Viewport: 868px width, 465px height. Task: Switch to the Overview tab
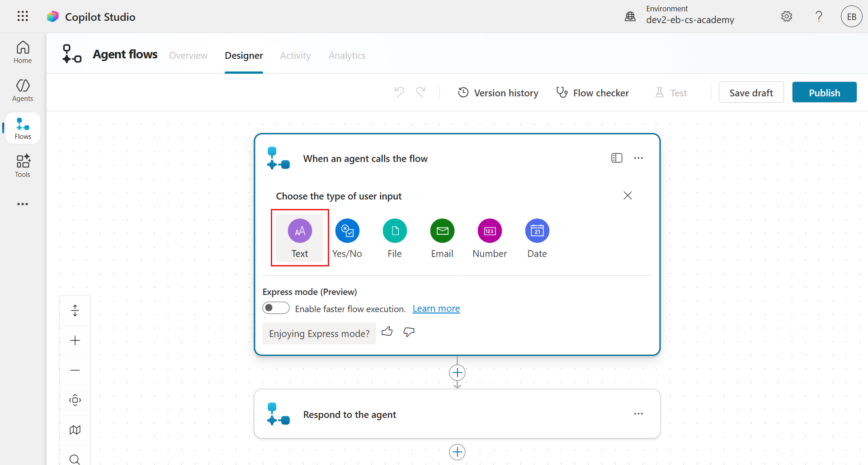(x=188, y=56)
